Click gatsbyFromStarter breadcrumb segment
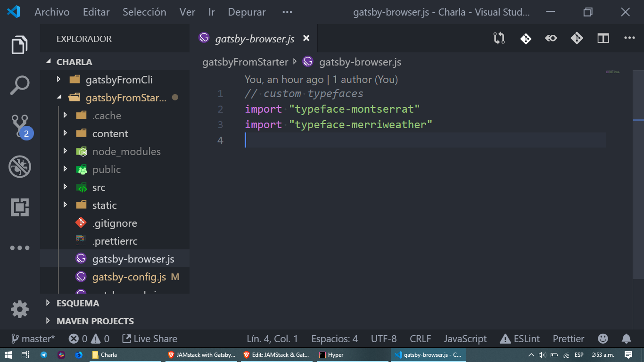The height and width of the screenshot is (362, 644). click(245, 62)
